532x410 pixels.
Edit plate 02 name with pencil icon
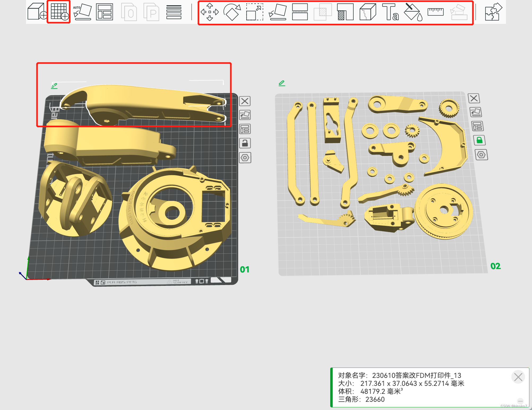282,83
